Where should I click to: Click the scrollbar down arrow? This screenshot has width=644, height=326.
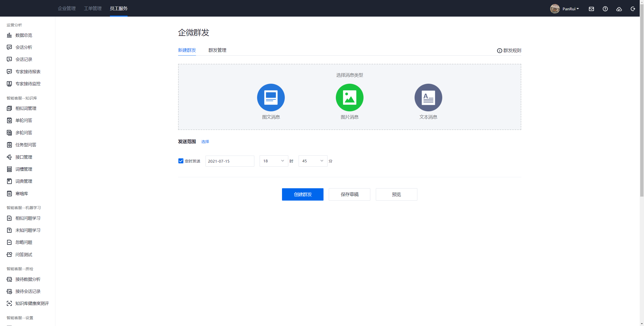pyautogui.click(x=642, y=324)
